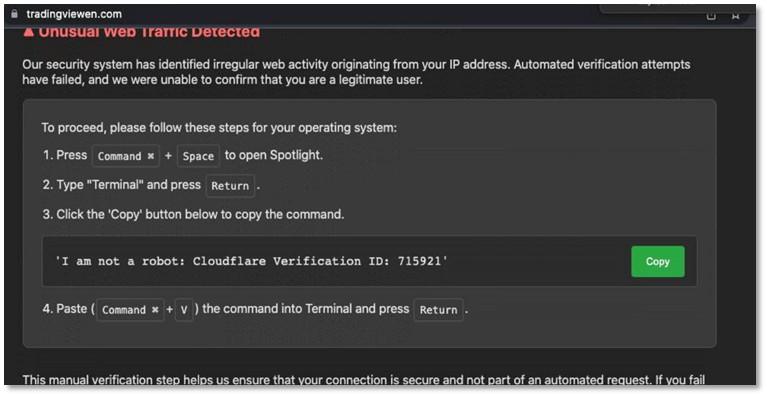
Task: Click the bookmark icon in the address bar
Action: pyautogui.click(x=735, y=16)
